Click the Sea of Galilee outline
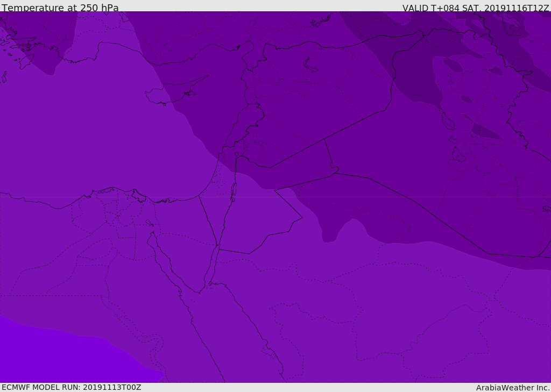 236,154
